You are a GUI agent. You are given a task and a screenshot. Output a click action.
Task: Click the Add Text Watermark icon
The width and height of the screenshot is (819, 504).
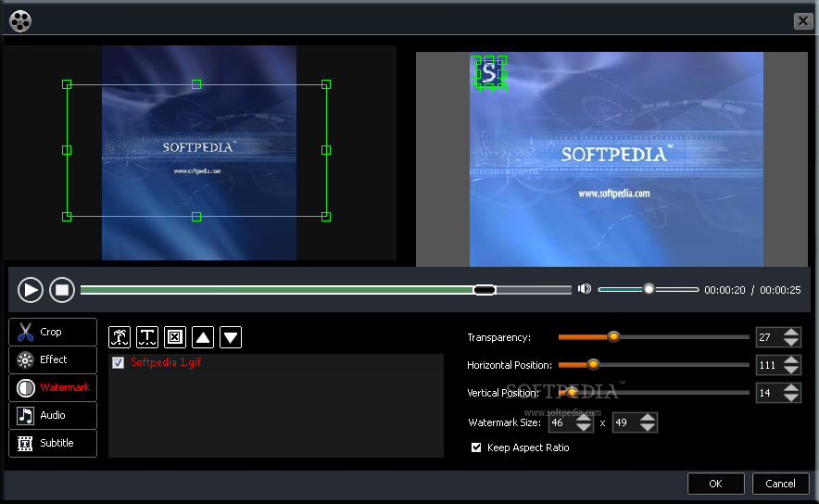point(147,337)
